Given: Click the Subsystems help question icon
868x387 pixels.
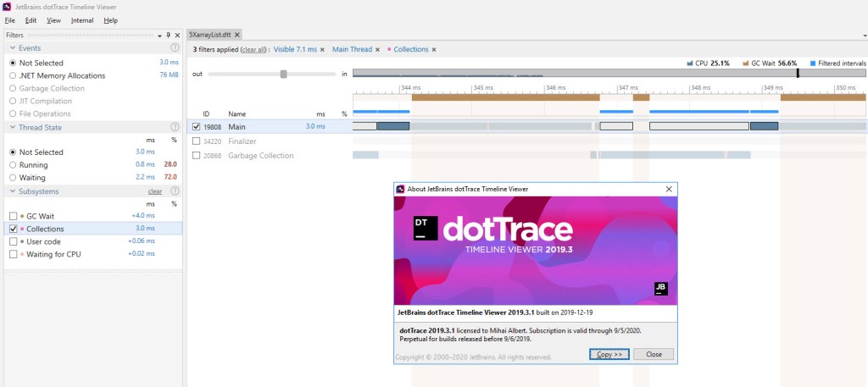Looking at the screenshot, I should coord(175,191).
